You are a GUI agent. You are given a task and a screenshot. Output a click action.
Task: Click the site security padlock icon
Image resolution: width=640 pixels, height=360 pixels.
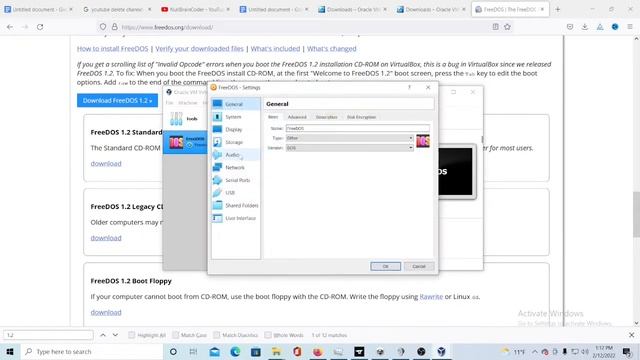pyautogui.click(x=115, y=27)
